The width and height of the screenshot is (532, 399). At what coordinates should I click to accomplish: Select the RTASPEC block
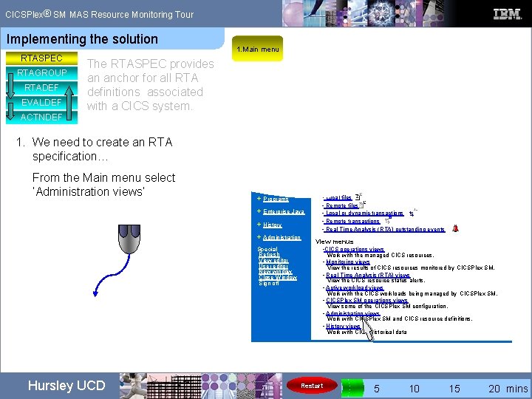41,58
